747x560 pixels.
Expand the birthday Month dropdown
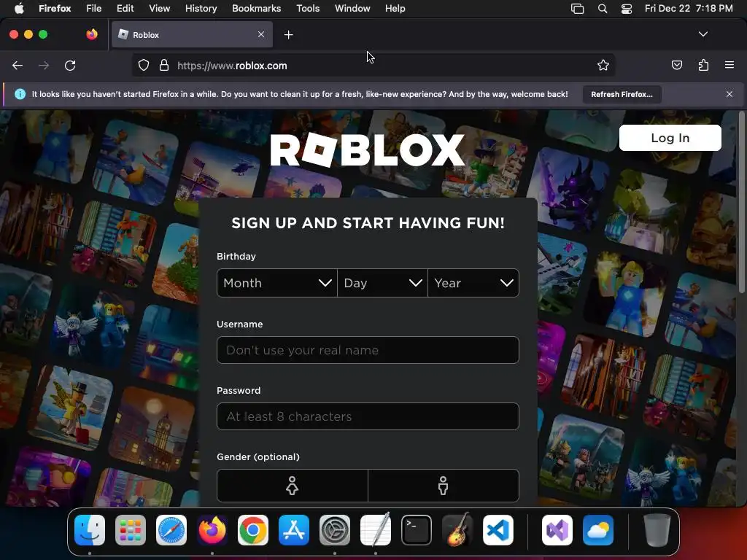(276, 283)
